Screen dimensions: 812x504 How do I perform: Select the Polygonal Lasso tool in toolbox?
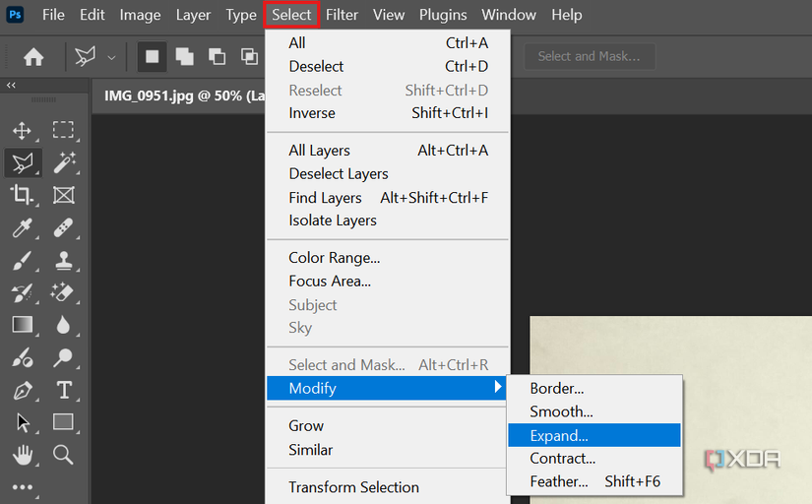pyautogui.click(x=23, y=162)
